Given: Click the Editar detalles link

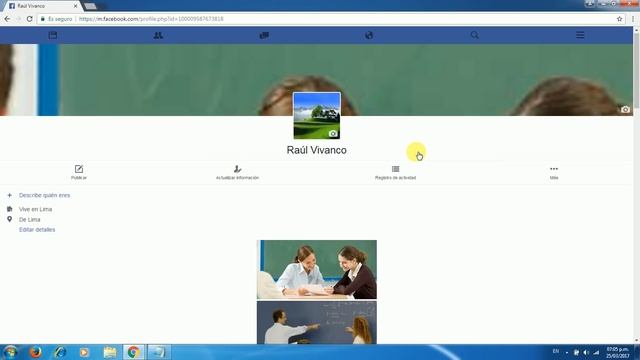Looking at the screenshot, I should [x=37, y=229].
